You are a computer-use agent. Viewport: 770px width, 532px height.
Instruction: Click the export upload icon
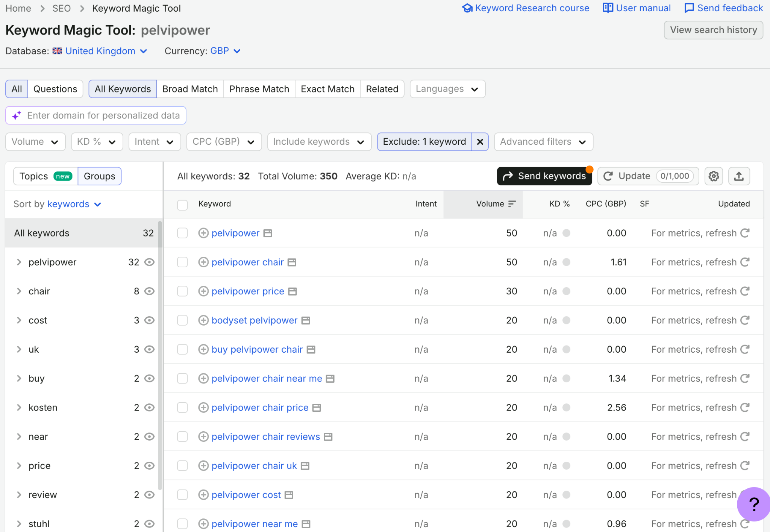[x=739, y=176]
